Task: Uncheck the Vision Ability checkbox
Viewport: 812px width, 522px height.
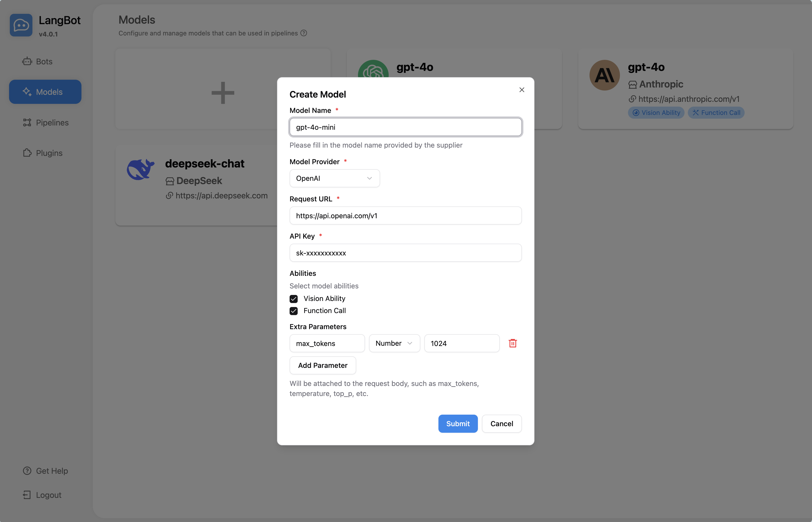Action: pyautogui.click(x=293, y=299)
